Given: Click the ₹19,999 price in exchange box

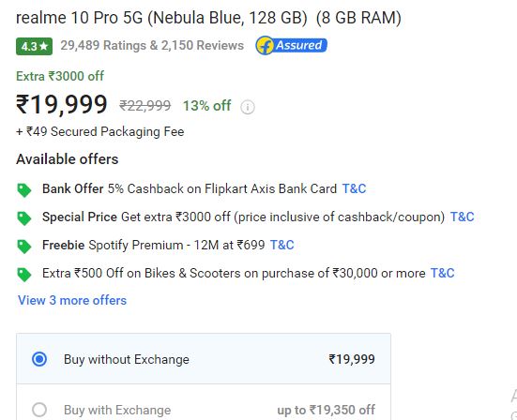Looking at the screenshot, I should 352,359.
